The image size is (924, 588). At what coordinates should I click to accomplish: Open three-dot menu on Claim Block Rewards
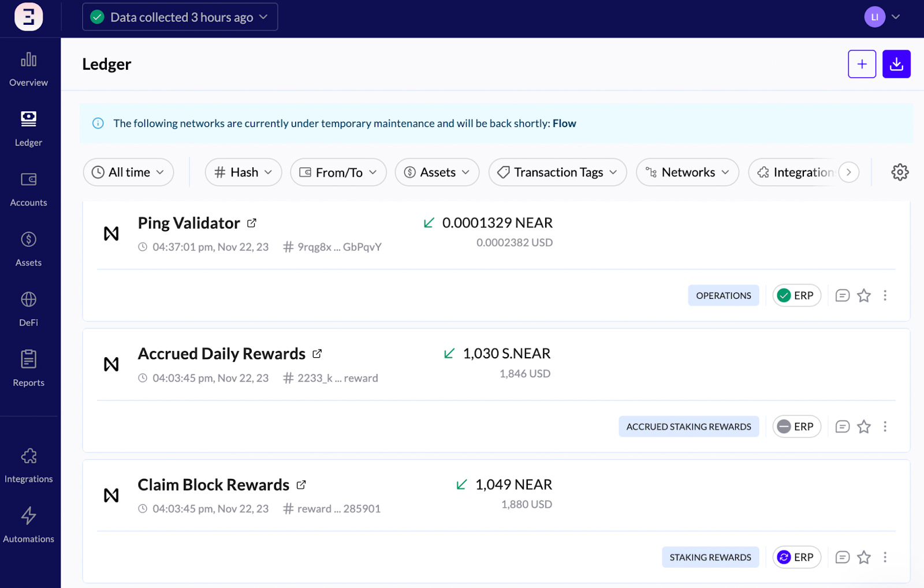pyautogui.click(x=885, y=557)
